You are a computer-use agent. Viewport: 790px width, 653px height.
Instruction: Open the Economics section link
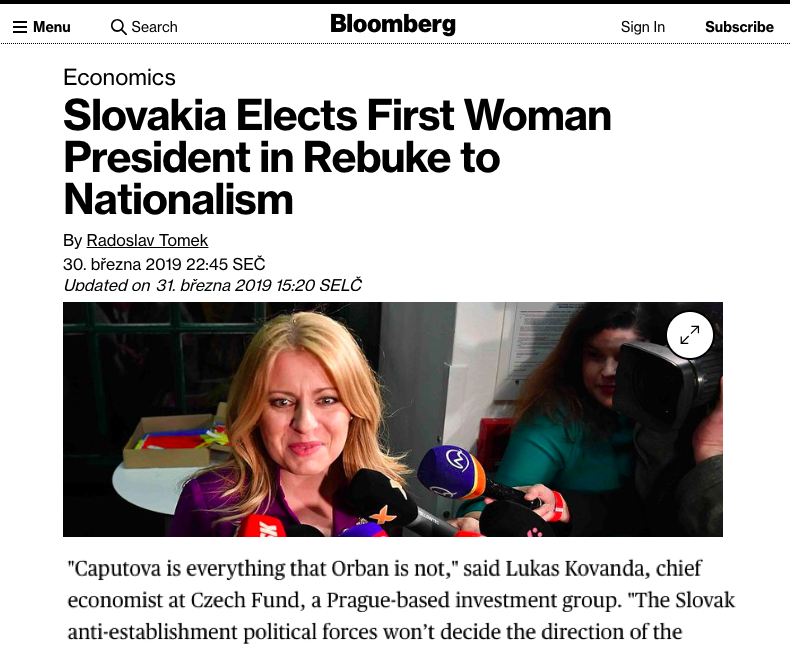click(x=119, y=77)
